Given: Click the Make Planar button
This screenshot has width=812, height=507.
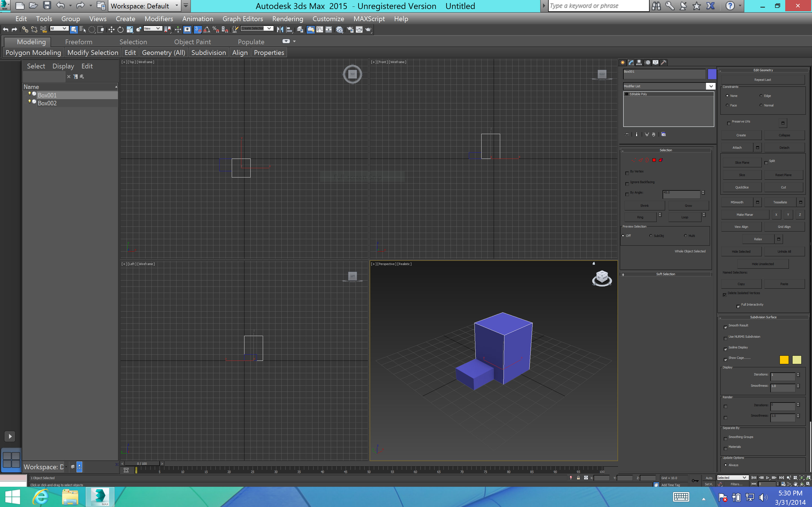Looking at the screenshot, I should tap(746, 214).
